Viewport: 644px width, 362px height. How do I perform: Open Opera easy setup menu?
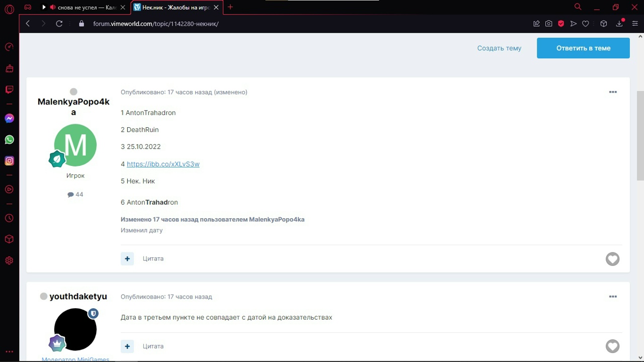(635, 24)
